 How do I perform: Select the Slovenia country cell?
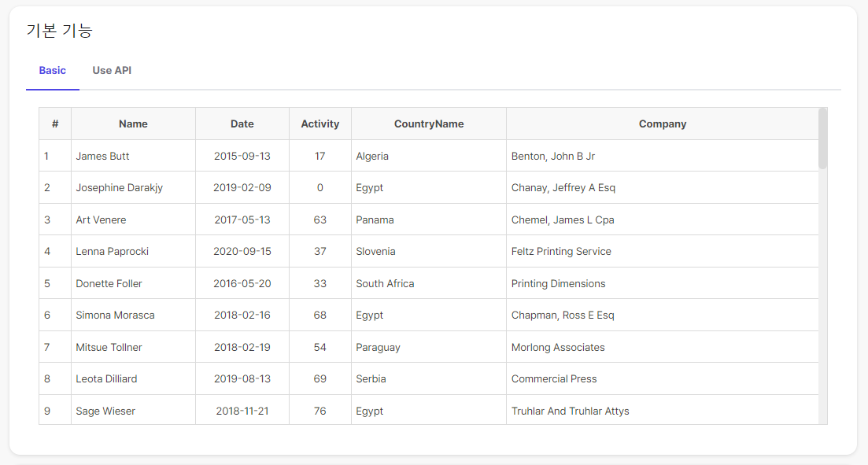pos(429,251)
